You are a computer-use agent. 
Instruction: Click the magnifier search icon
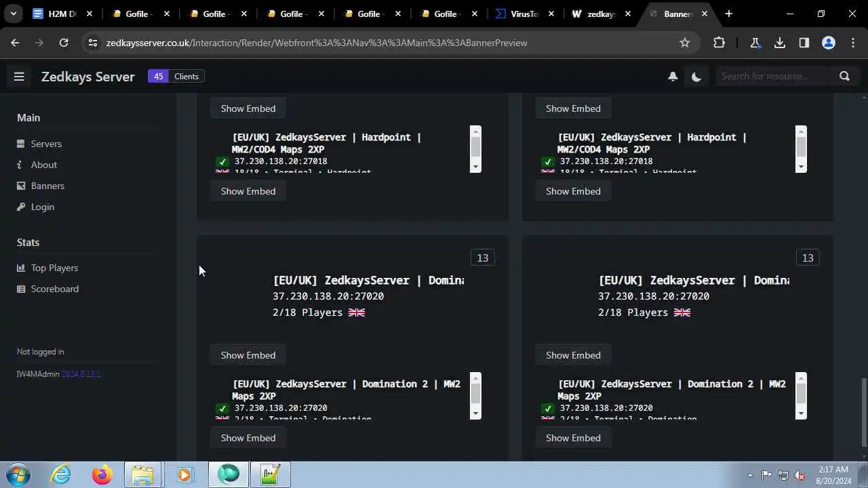[844, 76]
